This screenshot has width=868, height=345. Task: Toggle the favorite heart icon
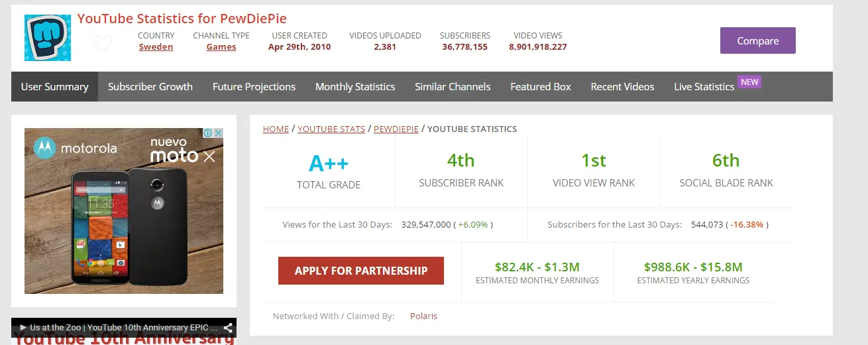tap(103, 43)
